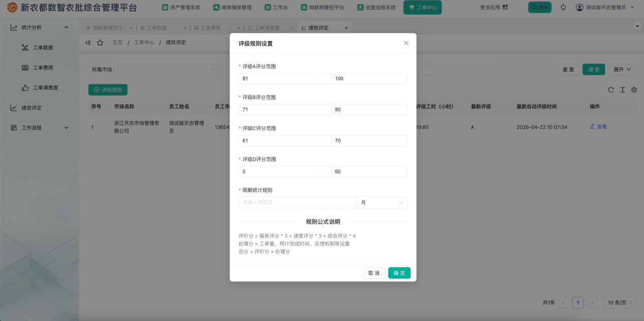Screen dimensions: 644x321
Task: Click the 周期统计规则 period value input
Action: 297,203
